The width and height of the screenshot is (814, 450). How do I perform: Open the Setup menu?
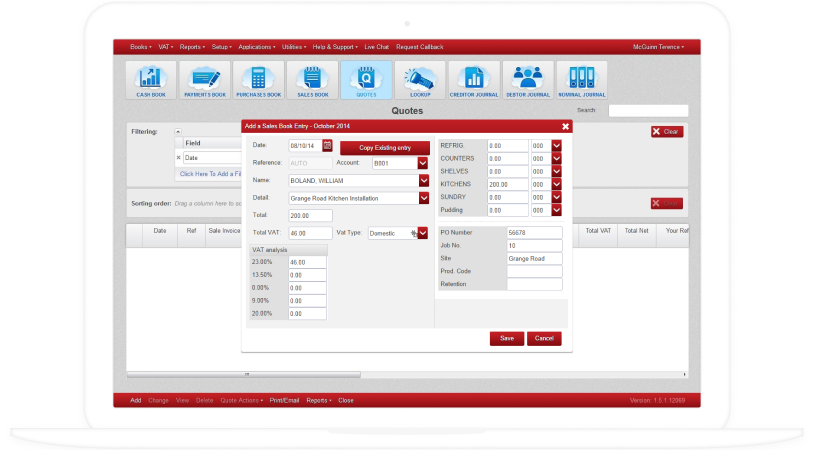click(222, 47)
